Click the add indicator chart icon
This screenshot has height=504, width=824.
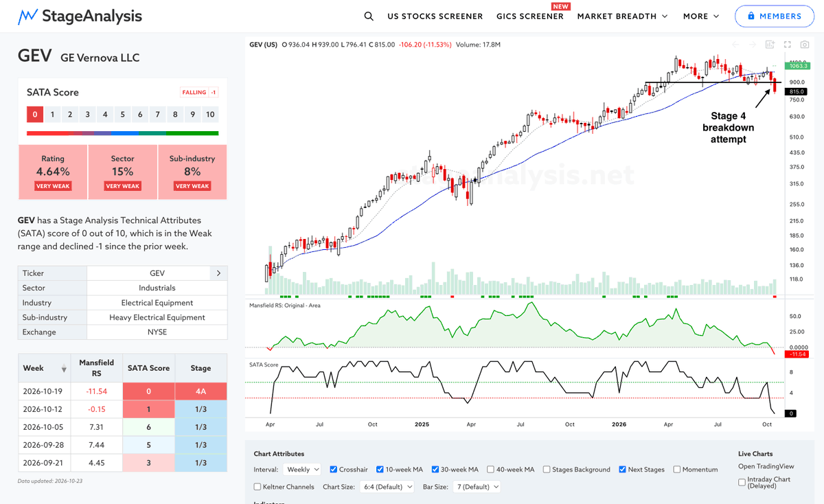(770, 45)
